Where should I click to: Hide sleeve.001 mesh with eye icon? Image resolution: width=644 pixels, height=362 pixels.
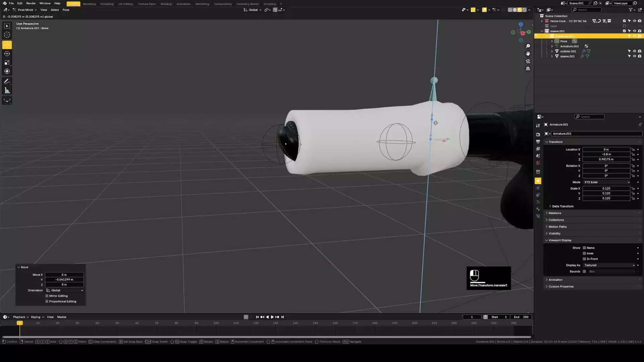pos(634,56)
